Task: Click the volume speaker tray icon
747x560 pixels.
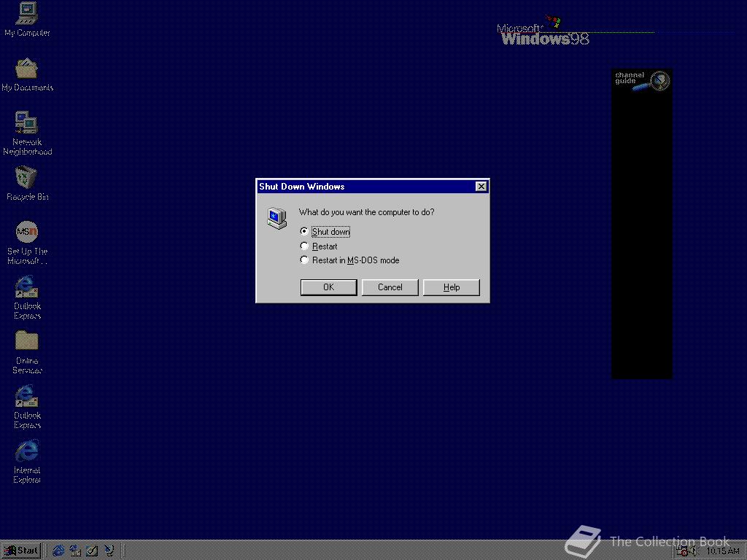Action: [x=692, y=551]
